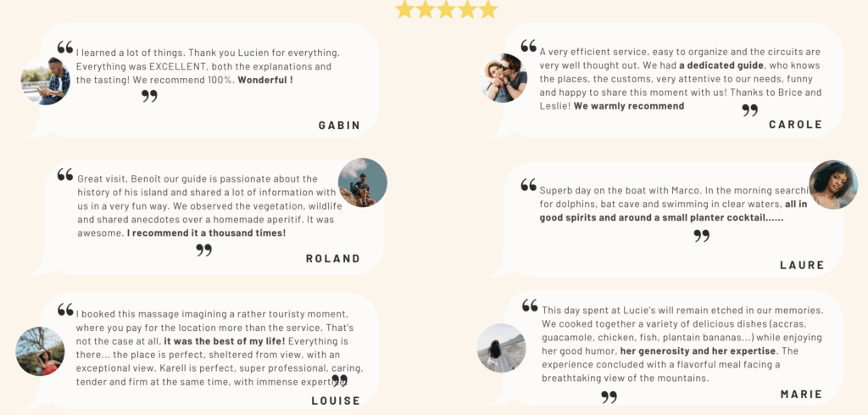The height and width of the screenshot is (415, 868).
Task: Select Roland's hiker profile picture
Action: tap(363, 182)
